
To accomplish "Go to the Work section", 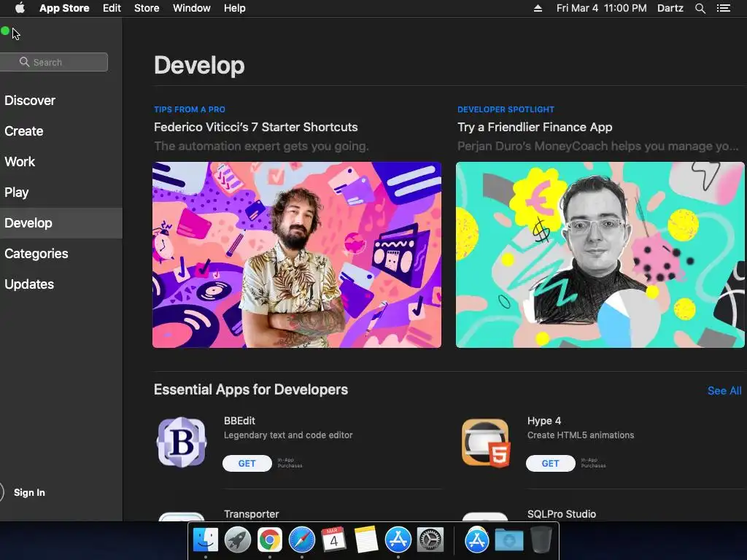I will 20,161.
